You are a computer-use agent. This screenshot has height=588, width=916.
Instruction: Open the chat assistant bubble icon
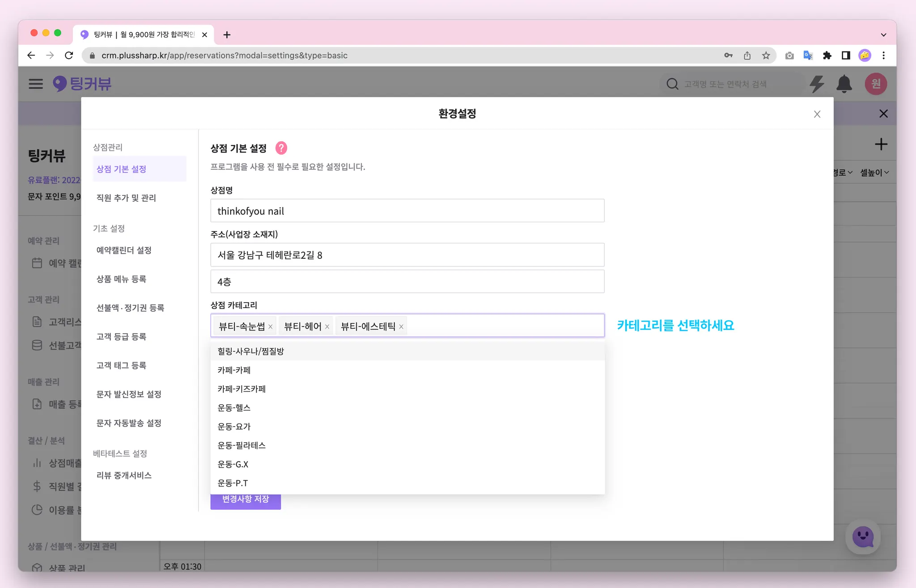point(863,537)
